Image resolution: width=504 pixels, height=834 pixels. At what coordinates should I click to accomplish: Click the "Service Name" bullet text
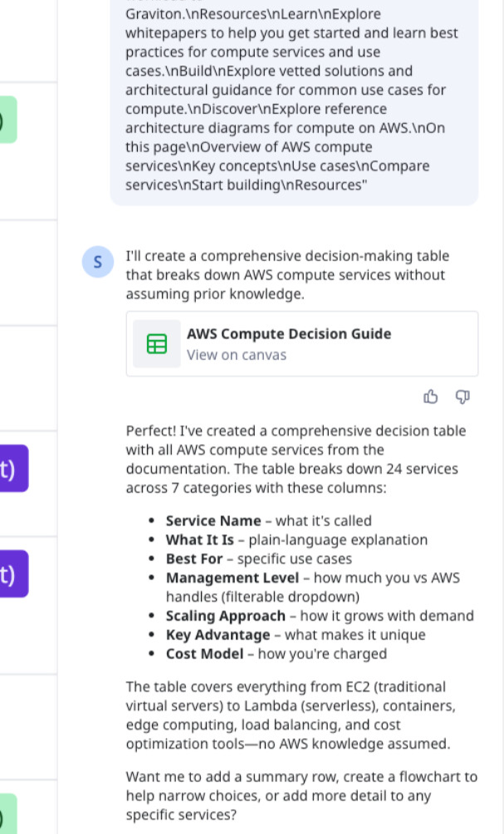213,521
